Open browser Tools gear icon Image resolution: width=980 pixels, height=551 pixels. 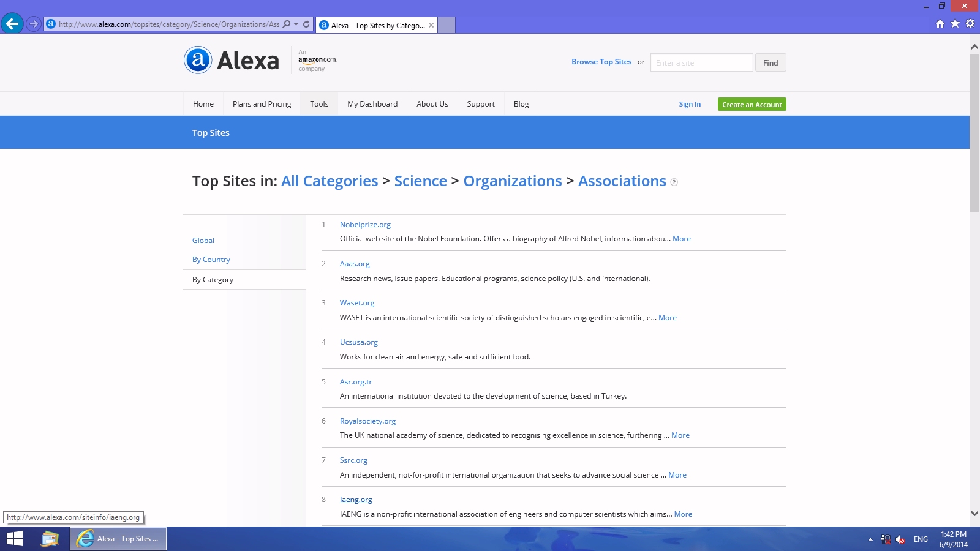(x=970, y=24)
